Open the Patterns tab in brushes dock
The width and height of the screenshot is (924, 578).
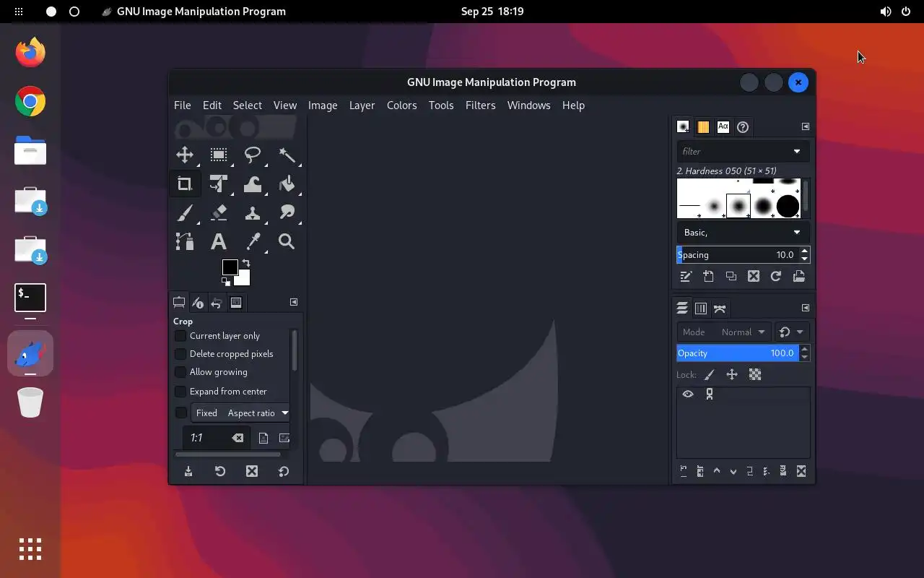click(703, 127)
